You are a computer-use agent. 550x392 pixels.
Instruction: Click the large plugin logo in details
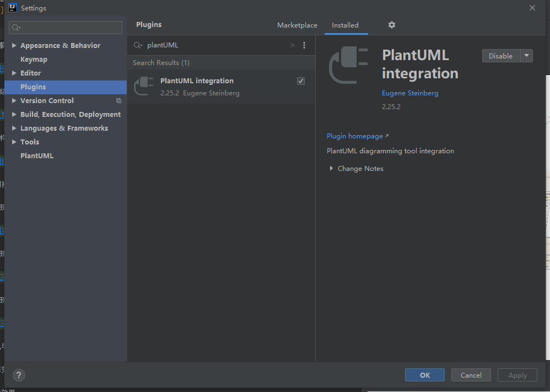tap(349, 65)
